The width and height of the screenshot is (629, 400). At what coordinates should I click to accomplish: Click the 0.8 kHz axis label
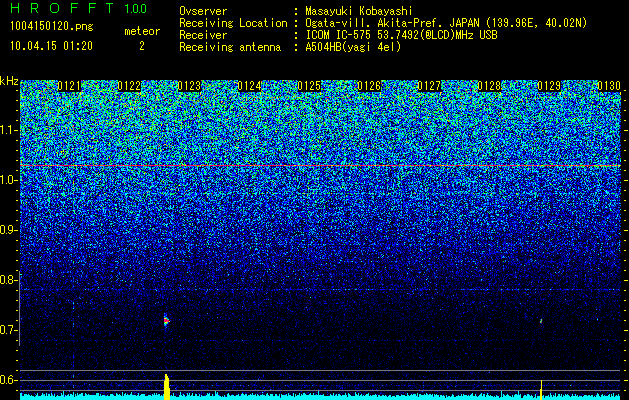click(x=8, y=280)
